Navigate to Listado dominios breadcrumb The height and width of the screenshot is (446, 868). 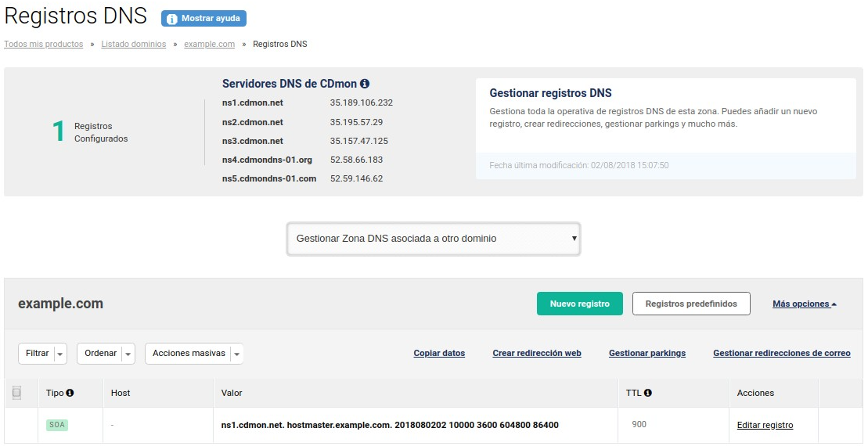click(133, 45)
